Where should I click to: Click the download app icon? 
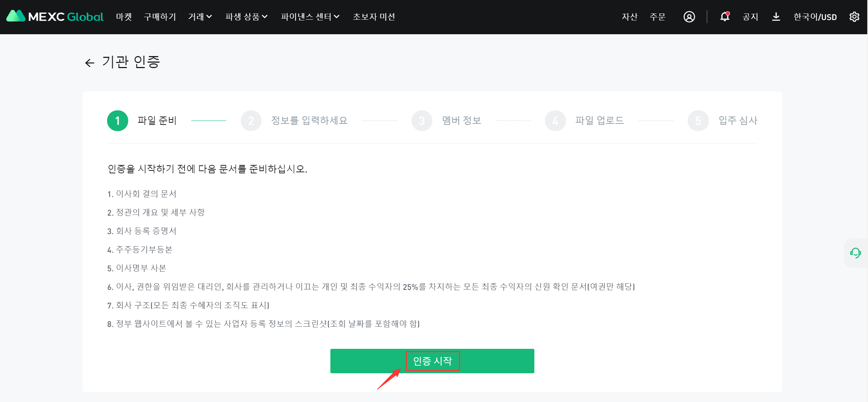click(x=776, y=17)
